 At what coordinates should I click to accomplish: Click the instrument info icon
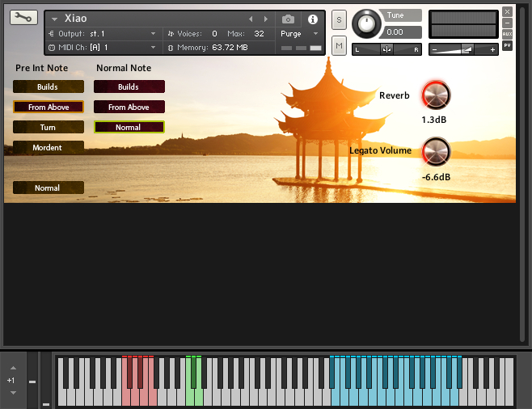[313, 19]
